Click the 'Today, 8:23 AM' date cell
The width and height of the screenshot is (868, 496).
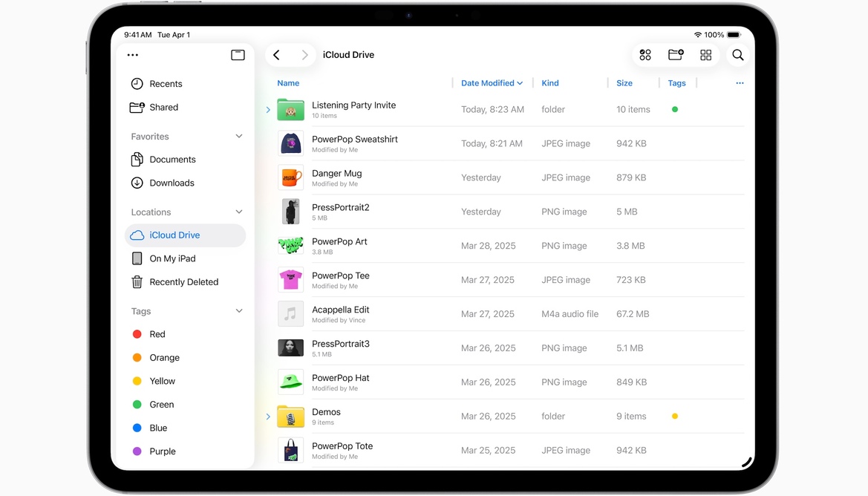point(493,110)
